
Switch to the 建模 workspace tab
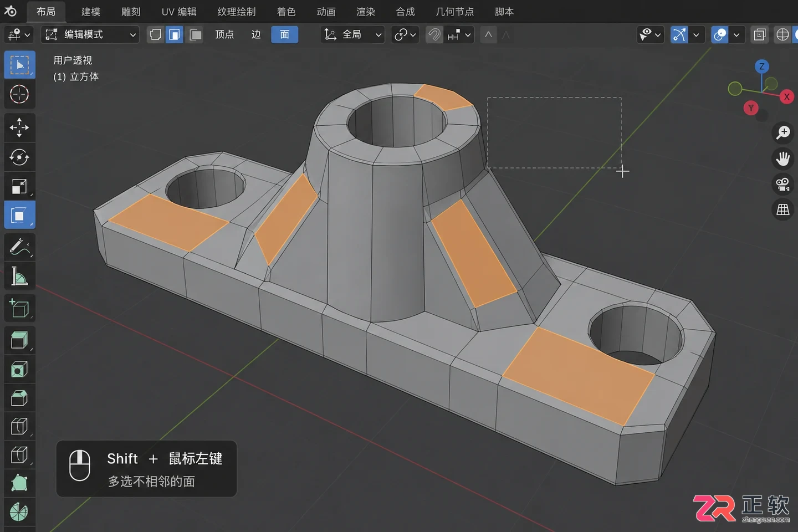91,12
